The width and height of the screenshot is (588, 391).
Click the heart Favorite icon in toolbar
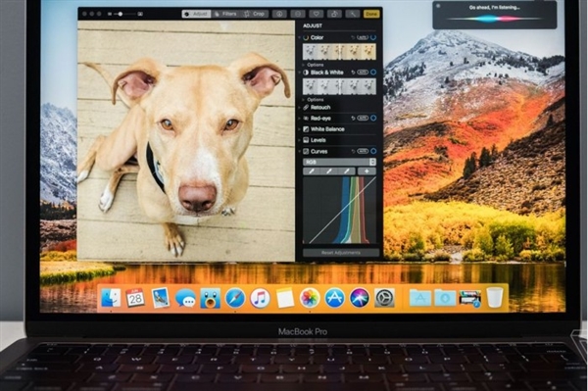317,14
